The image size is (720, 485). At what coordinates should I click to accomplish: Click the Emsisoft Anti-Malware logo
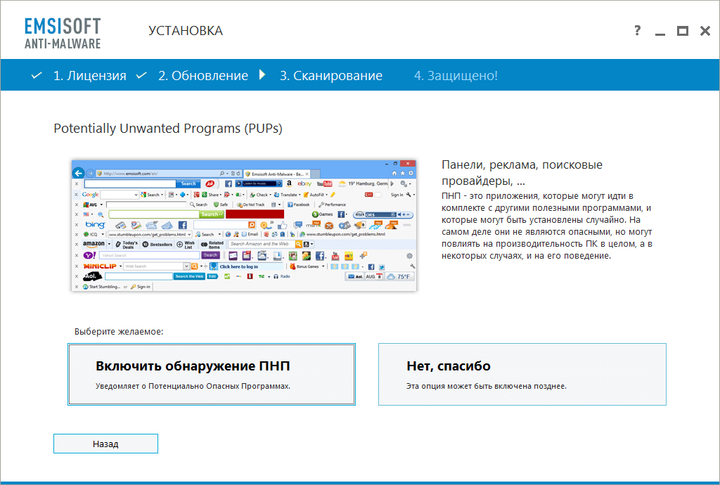[x=62, y=33]
